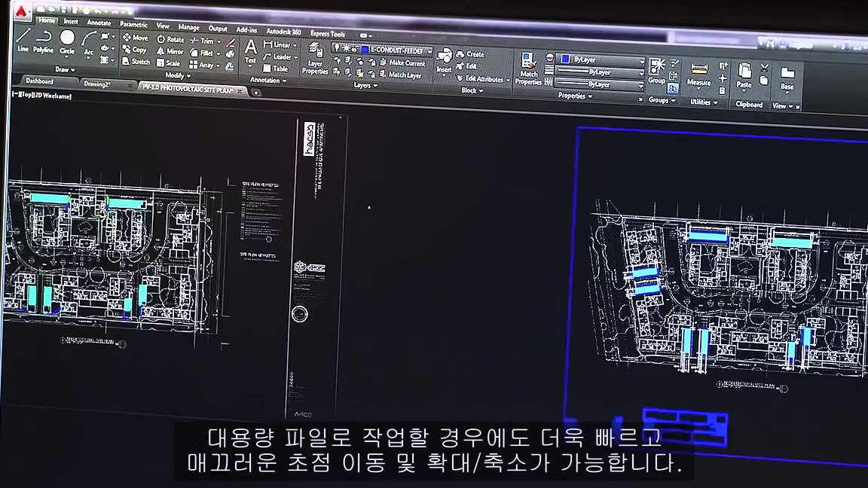Open the Layer Properties manager
868x488 pixels.
click(x=316, y=59)
